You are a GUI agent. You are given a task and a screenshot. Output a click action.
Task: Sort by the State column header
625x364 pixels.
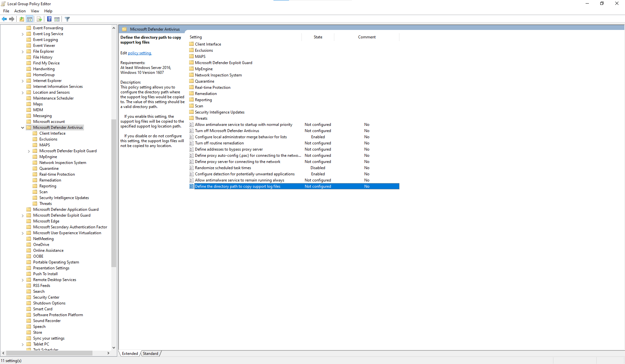point(318,37)
